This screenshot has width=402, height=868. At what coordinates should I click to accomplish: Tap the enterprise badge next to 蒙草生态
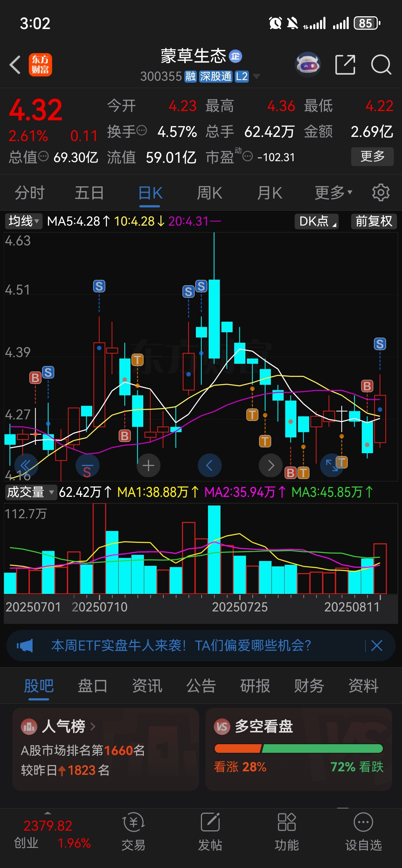(x=235, y=56)
